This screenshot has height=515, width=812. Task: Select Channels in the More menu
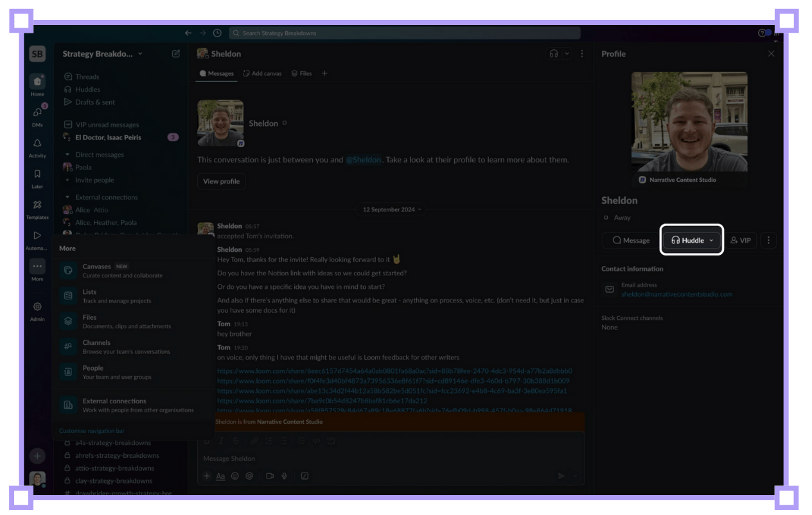[133, 347]
